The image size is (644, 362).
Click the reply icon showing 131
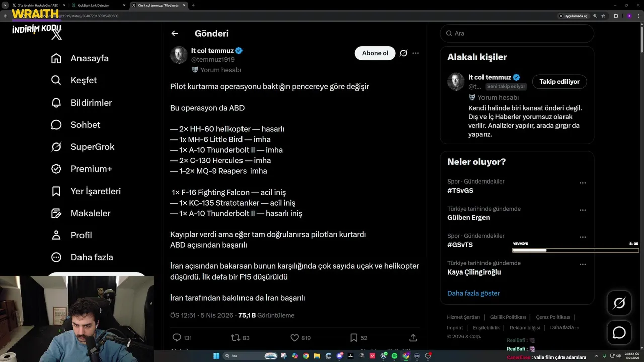pyautogui.click(x=177, y=338)
